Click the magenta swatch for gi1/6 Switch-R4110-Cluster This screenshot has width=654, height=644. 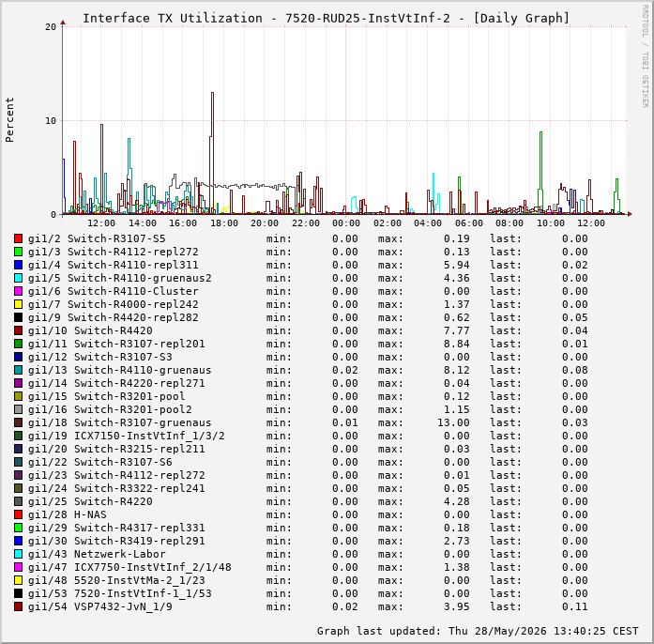click(18, 291)
